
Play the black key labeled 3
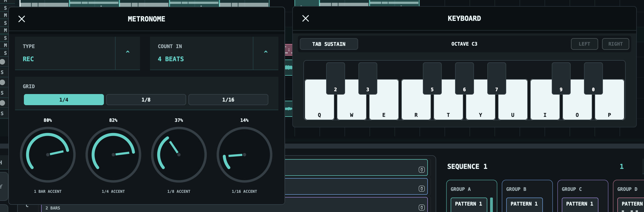(368, 78)
